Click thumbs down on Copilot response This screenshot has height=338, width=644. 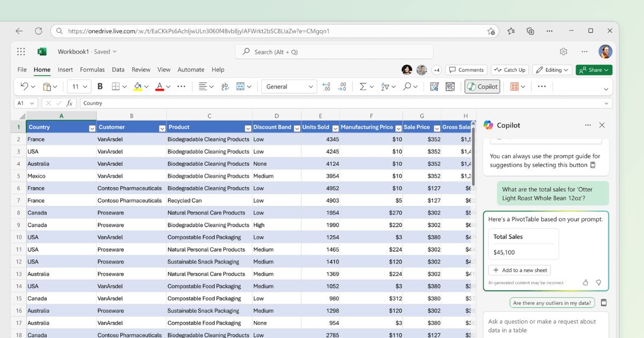pyautogui.click(x=598, y=283)
